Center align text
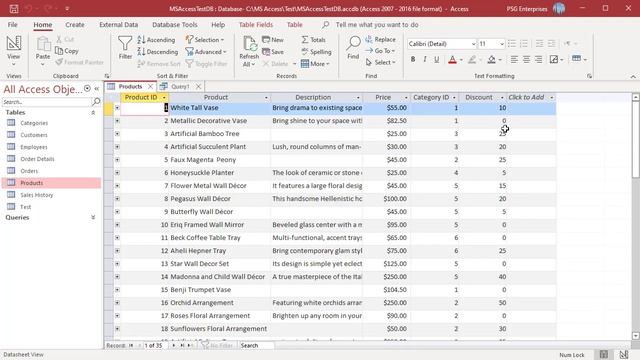 coord(527,60)
